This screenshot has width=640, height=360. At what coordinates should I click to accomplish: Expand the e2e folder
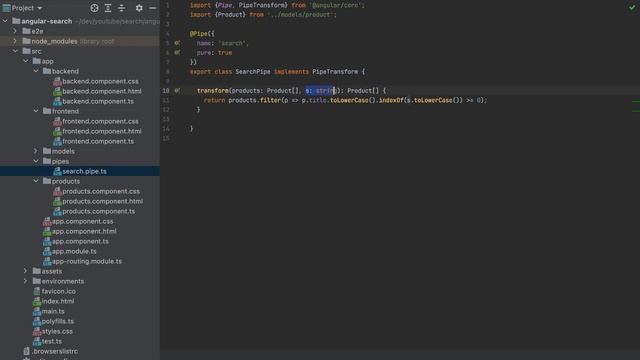(x=15, y=31)
